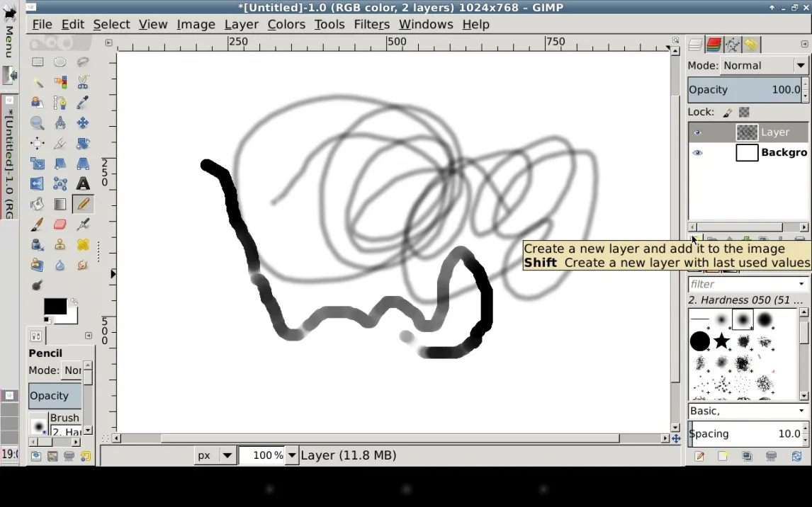
Task: Switch to the Channels tab
Action: [714, 45]
